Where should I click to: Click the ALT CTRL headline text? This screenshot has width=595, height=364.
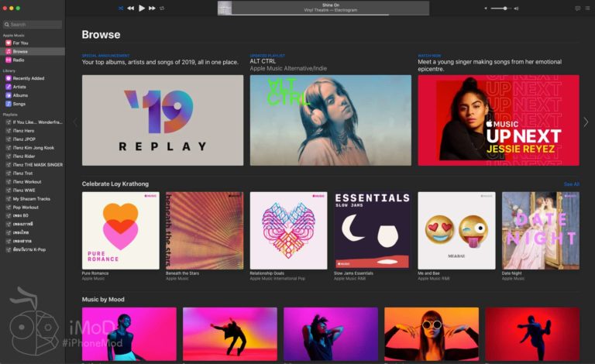point(263,61)
